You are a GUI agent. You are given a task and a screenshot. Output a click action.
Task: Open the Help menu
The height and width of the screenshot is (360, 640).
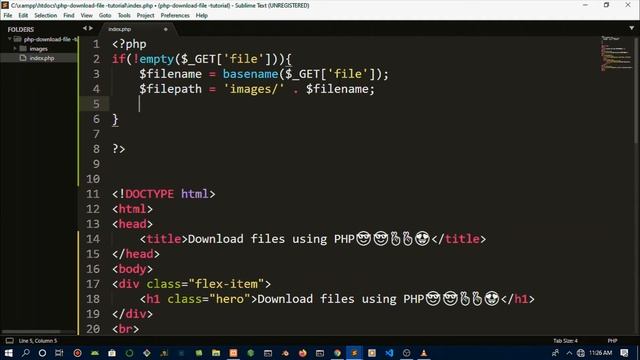tap(202, 16)
